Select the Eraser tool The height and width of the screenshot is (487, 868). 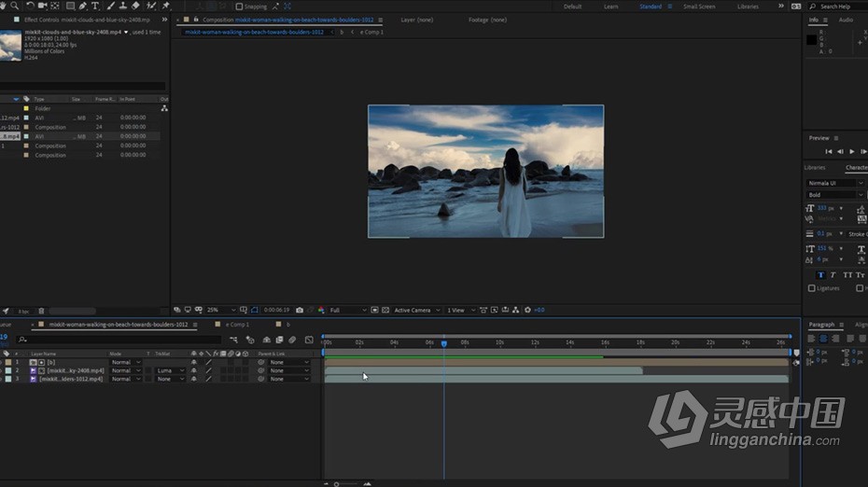pyautogui.click(x=135, y=6)
